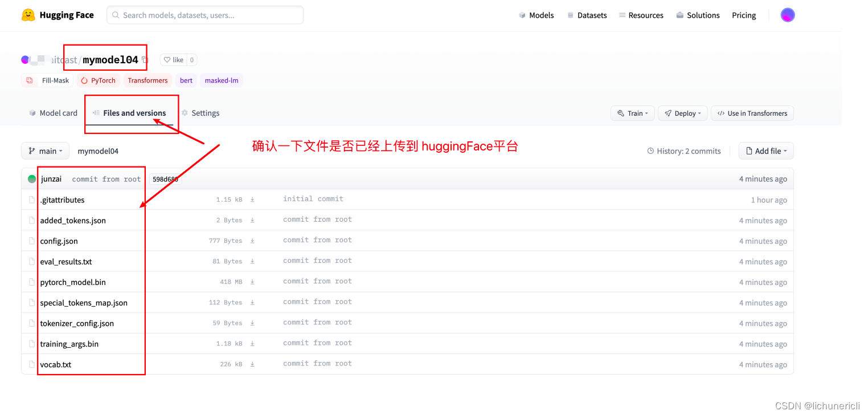Click the Fill-Mask tag label
The image size is (868, 415).
[55, 80]
